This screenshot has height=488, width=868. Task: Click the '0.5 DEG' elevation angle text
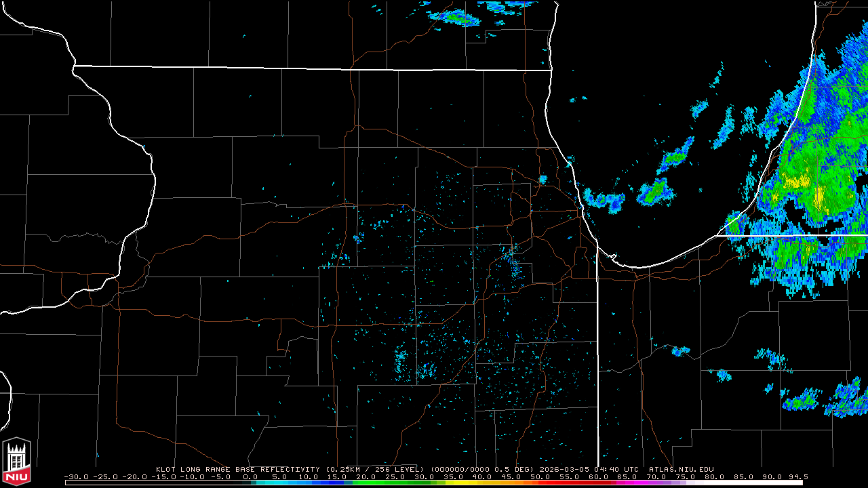pos(514,469)
